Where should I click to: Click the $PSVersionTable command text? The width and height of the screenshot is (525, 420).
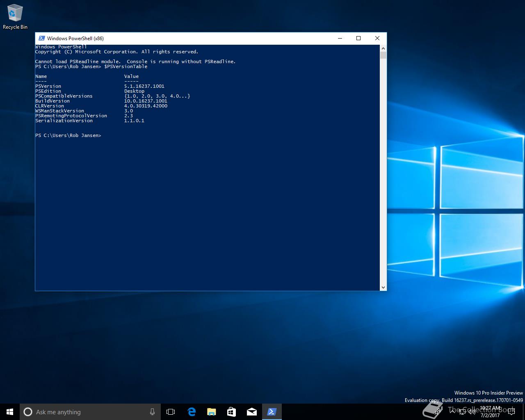[x=126, y=66]
